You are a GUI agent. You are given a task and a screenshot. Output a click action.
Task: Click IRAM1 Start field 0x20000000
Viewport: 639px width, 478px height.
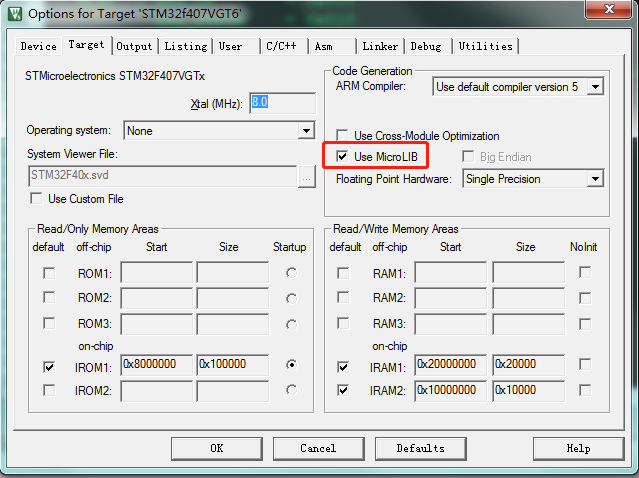pyautogui.click(x=450, y=365)
